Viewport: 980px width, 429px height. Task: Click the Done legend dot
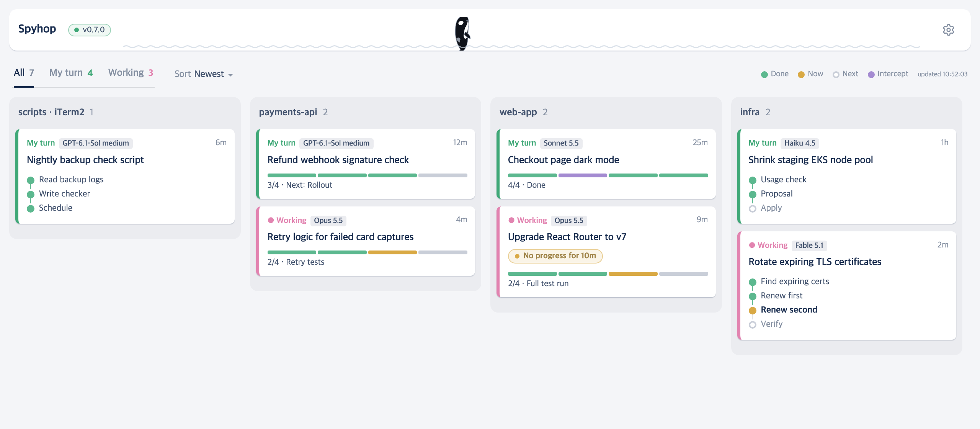tap(764, 74)
